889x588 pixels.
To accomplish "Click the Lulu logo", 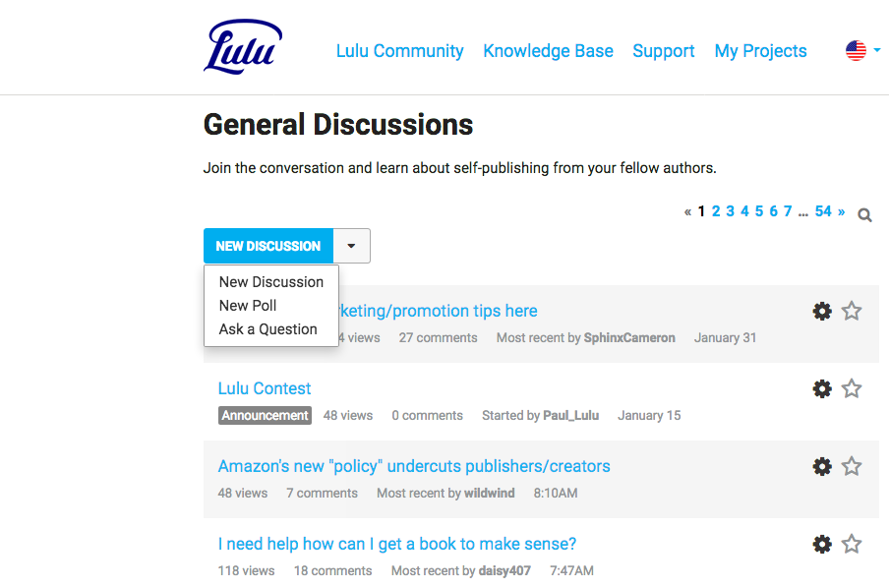I will 243,47.
